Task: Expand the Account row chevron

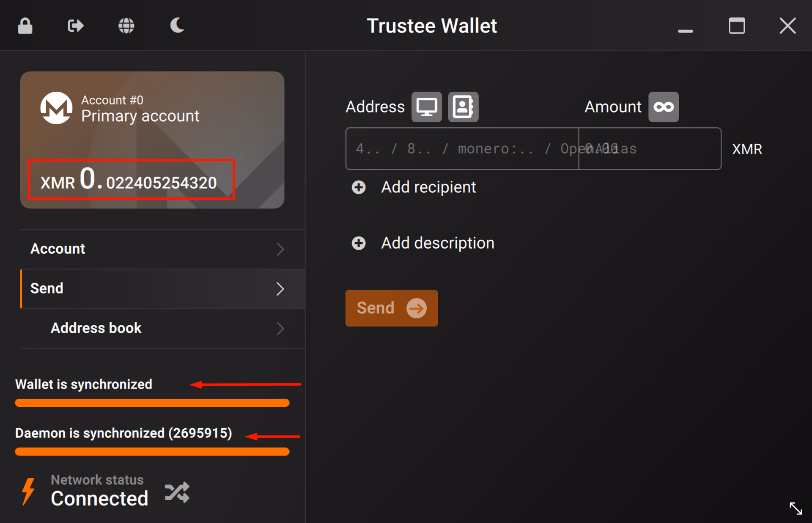Action: point(280,249)
